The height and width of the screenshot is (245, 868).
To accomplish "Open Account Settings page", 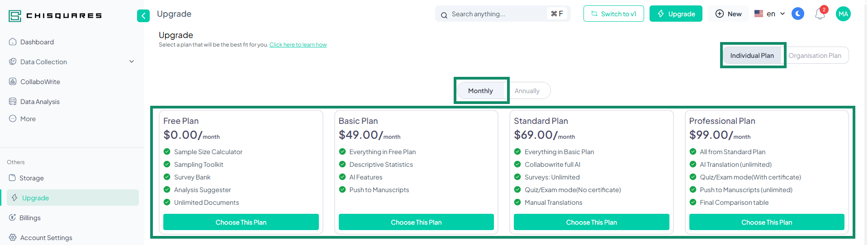I will (x=46, y=238).
